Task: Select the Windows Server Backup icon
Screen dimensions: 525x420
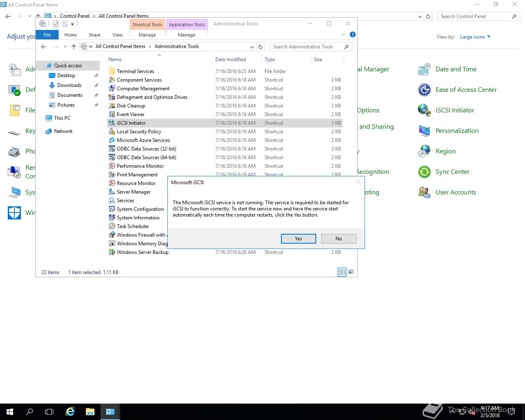Action: [112, 252]
